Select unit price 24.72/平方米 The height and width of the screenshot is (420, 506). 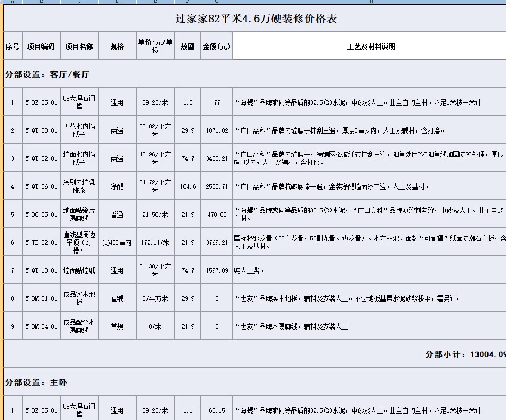(x=155, y=186)
